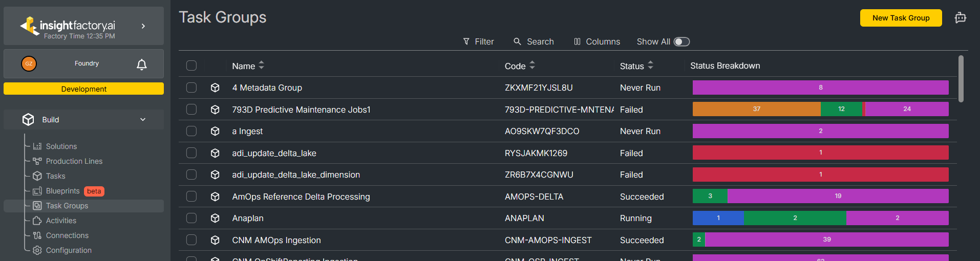Go to Production Lines

pyautogui.click(x=74, y=161)
